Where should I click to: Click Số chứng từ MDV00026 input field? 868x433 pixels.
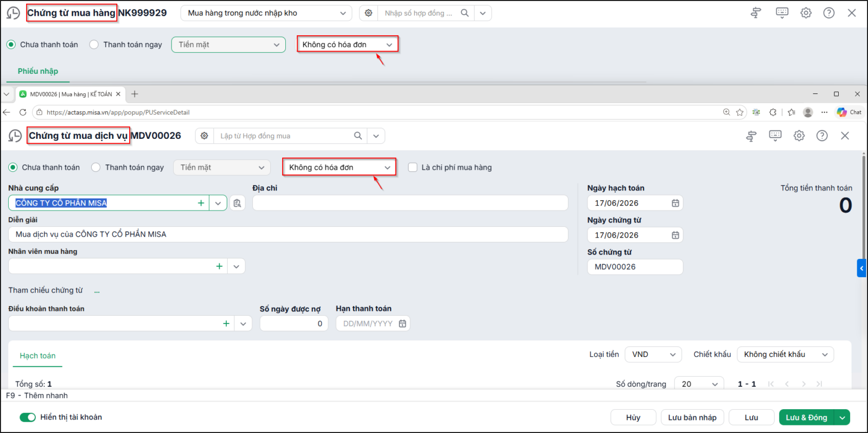pos(635,267)
